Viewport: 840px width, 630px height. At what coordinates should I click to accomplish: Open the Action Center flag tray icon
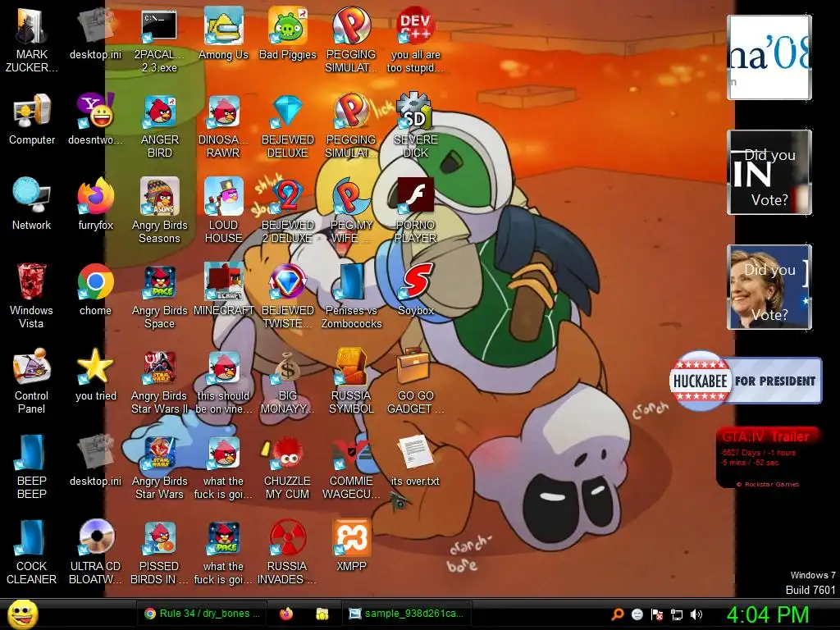657,614
